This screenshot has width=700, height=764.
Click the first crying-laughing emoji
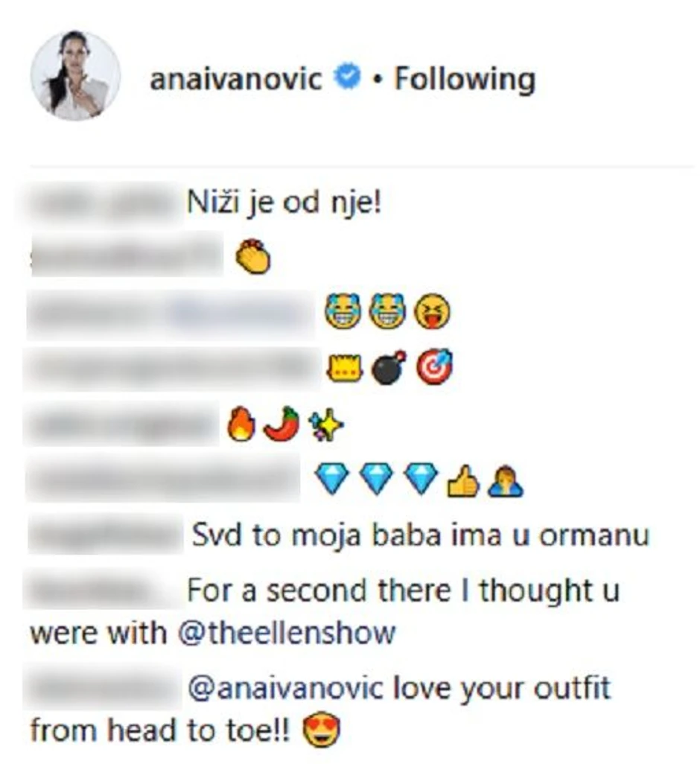click(x=343, y=311)
